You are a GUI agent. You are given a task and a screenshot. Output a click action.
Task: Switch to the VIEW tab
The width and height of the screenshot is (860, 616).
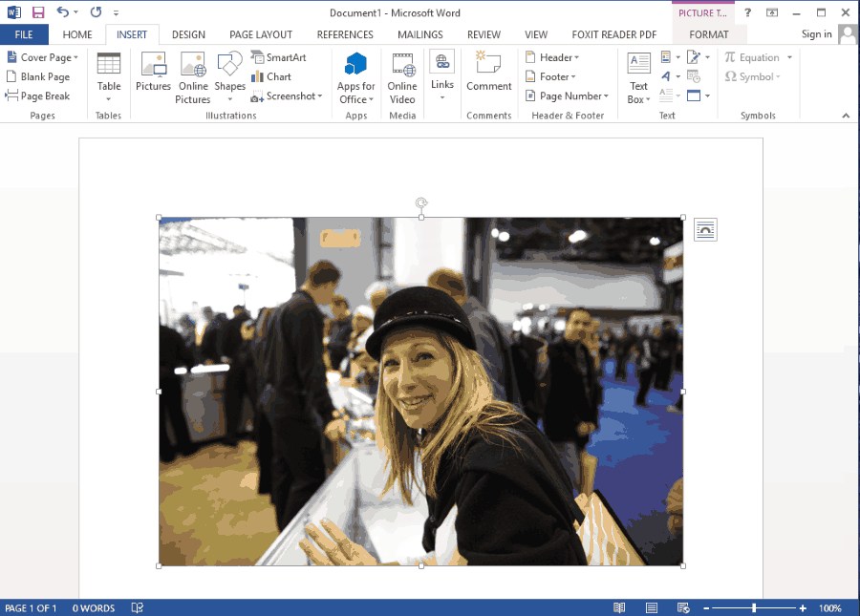click(536, 34)
